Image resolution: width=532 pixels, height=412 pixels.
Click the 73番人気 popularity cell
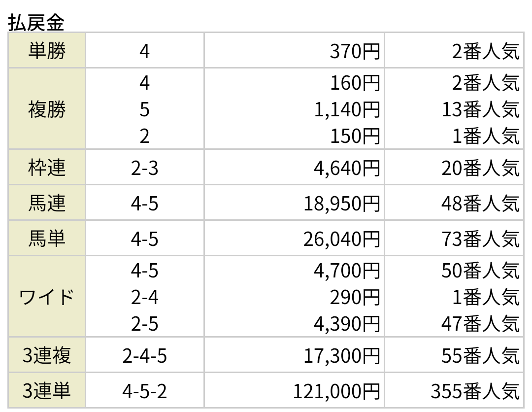tap(454, 238)
